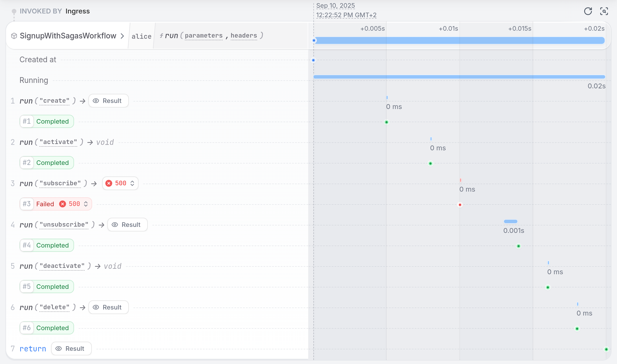The height and width of the screenshot is (364, 617).
Task: Click the #4 Completed status badge
Action: [x=47, y=245]
